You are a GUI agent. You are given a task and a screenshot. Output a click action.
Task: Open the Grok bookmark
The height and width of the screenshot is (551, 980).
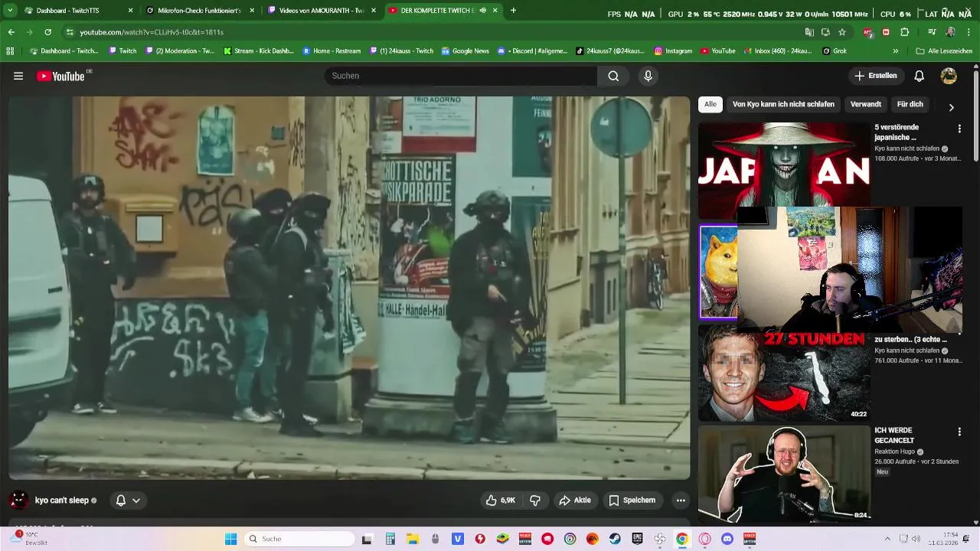835,51
